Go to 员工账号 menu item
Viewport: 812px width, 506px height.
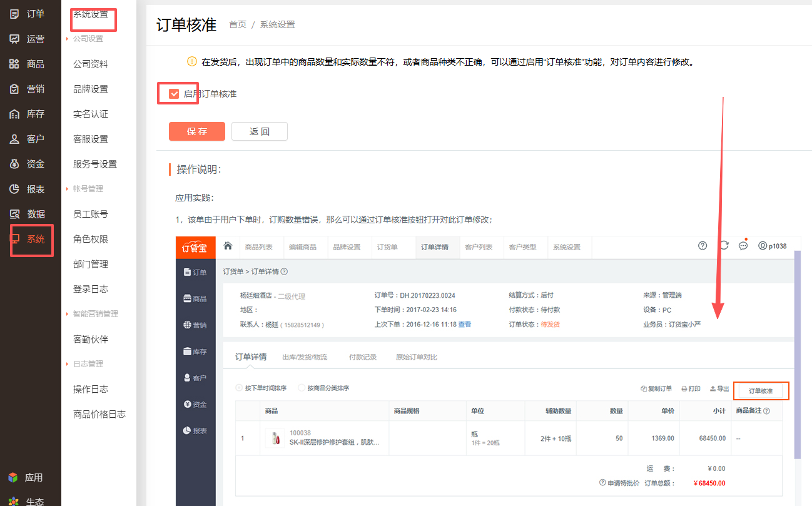[91, 214]
